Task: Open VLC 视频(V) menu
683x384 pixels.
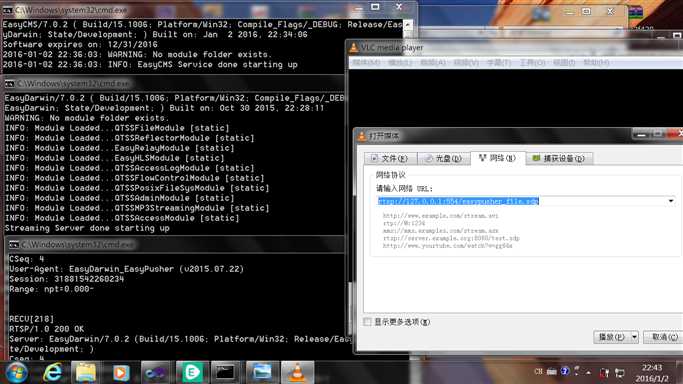Action: click(466, 63)
